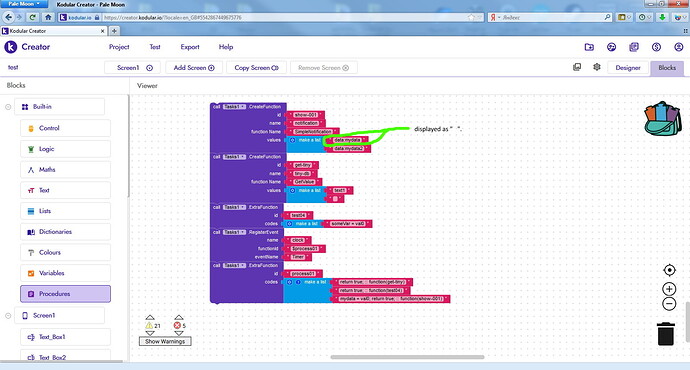Screen dimensions: 690x370
Task: Click the browser home button
Action: coord(48,17)
